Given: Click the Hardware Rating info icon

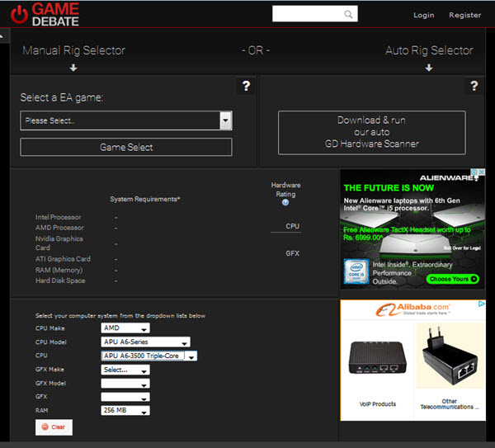Looking at the screenshot, I should pos(285,202).
